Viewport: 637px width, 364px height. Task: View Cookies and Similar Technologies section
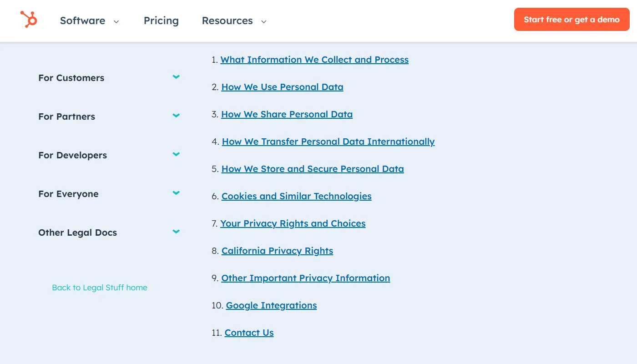coord(296,196)
